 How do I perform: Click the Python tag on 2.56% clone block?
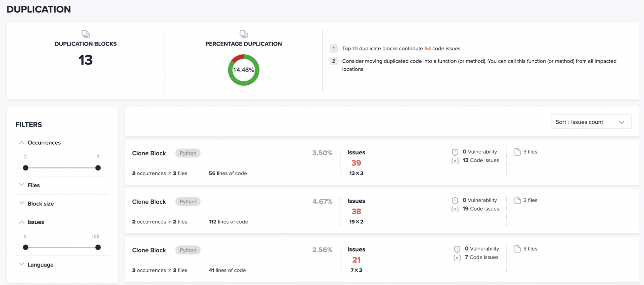(188, 250)
